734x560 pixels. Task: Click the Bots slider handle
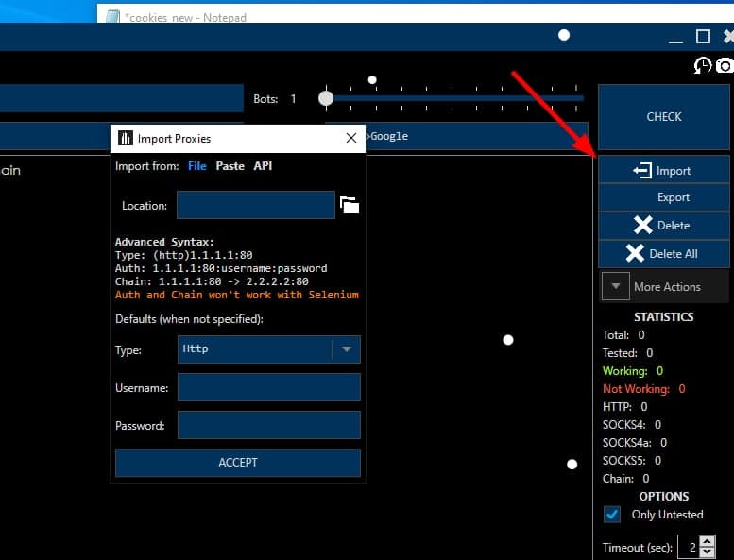tap(326, 98)
